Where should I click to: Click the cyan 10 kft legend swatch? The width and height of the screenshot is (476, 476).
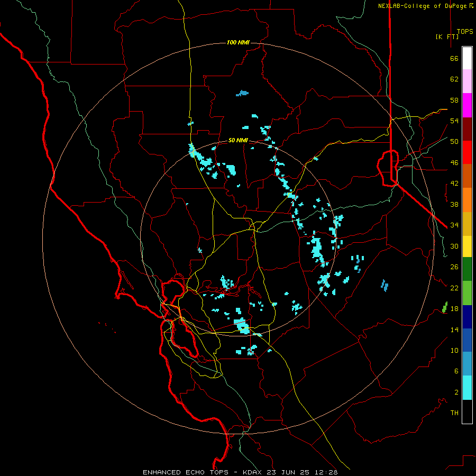click(x=467, y=388)
